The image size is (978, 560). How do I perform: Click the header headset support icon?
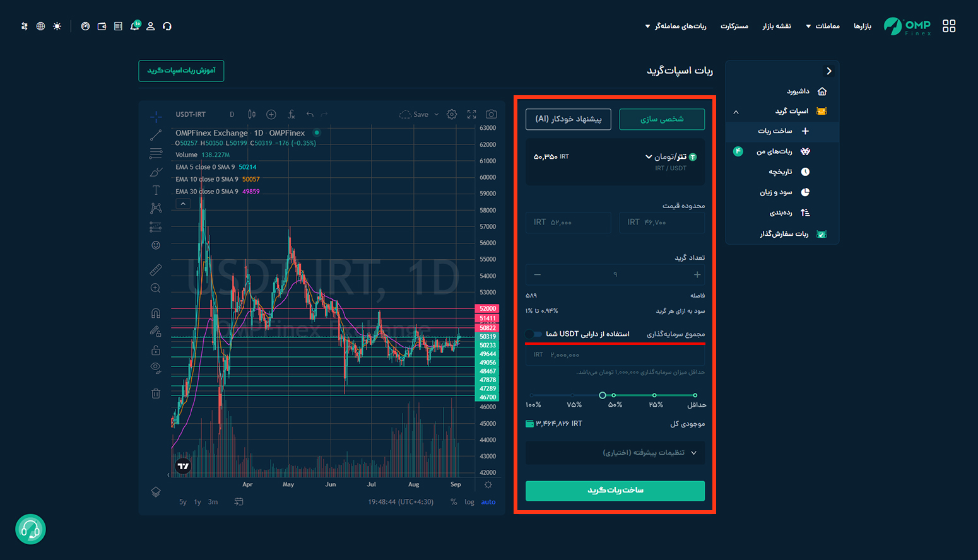(x=167, y=26)
